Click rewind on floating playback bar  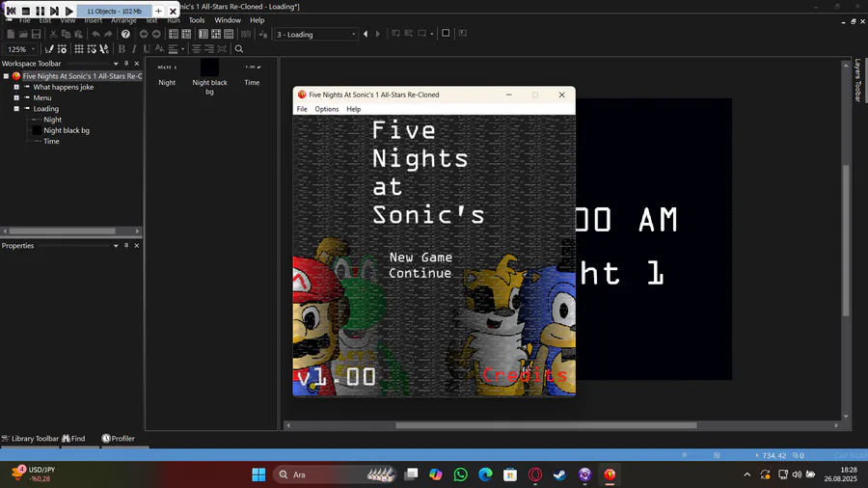pyautogui.click(x=11, y=11)
